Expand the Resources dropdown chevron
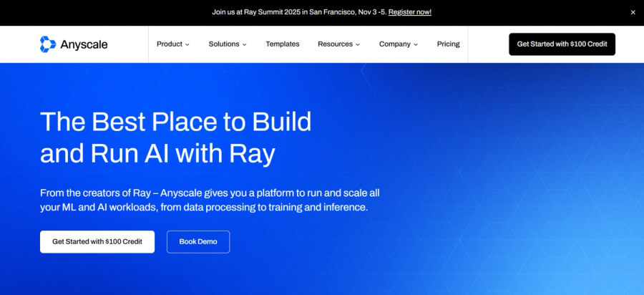 point(357,44)
